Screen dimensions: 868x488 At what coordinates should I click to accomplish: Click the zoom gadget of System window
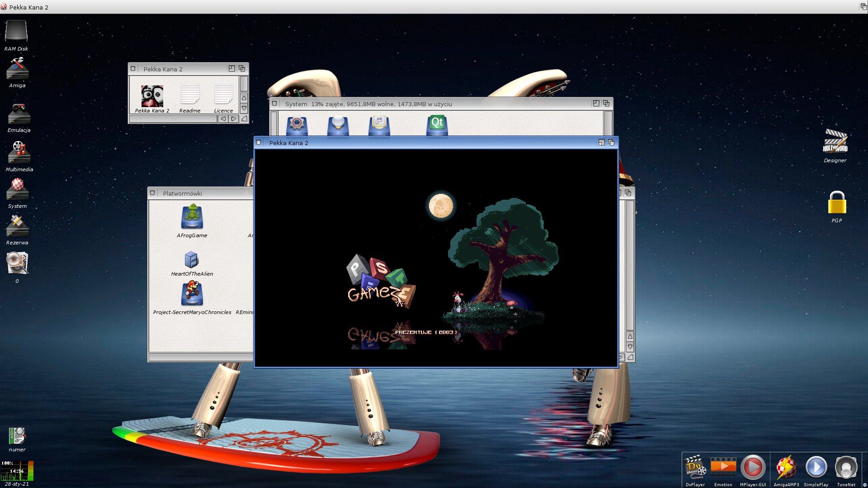pos(596,103)
